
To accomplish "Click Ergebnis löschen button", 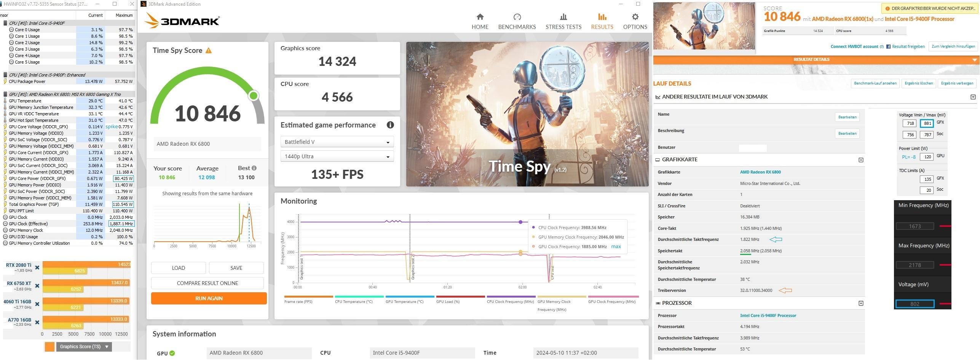I will coord(919,83).
